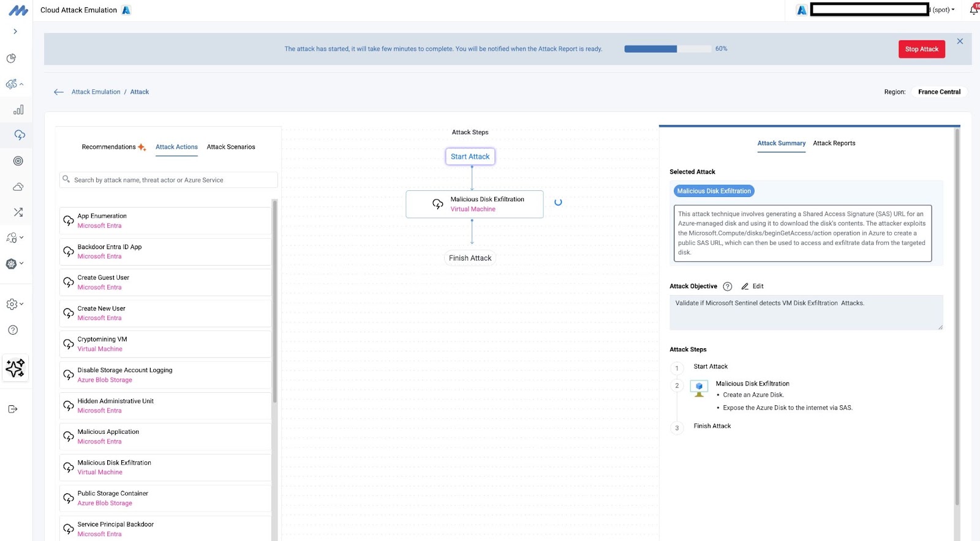Click the Recommendations sparkle icon
Viewport: 980px width, 541px height.
[141, 147]
